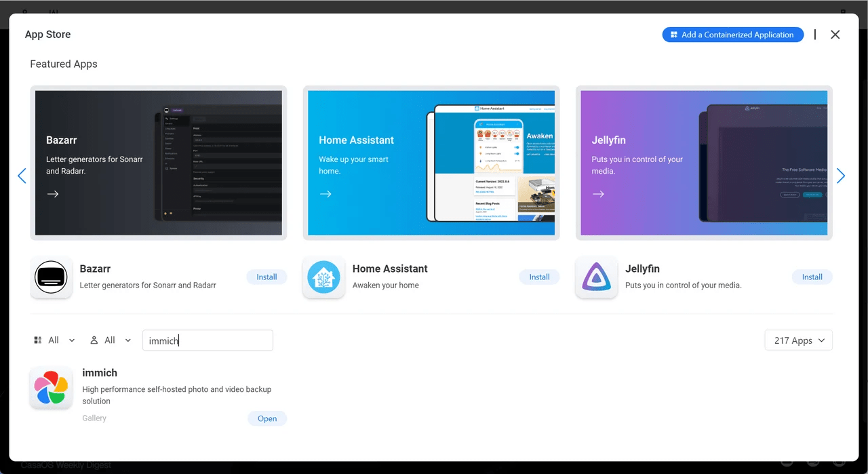The image size is (868, 474).
Task: Click immich 'High performance self-hosted' description
Action: tap(176, 395)
